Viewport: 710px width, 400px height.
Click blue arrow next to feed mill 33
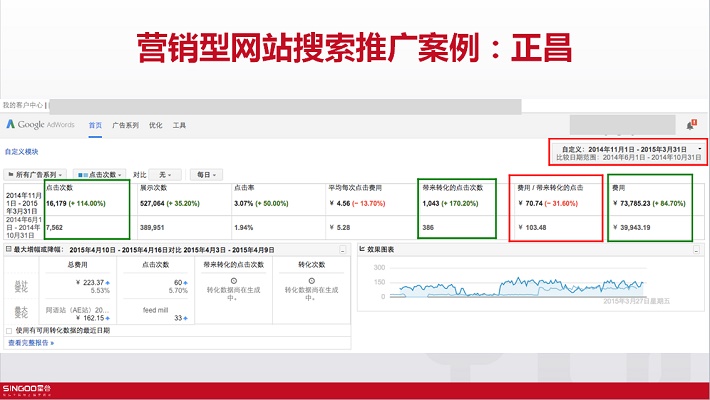click(x=186, y=318)
